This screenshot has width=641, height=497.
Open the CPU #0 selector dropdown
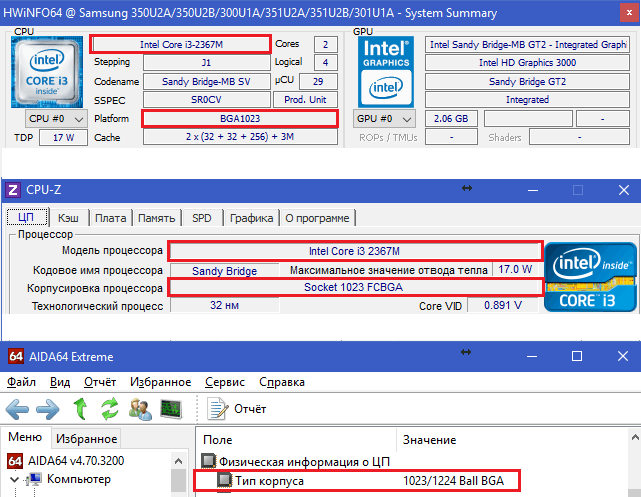pyautogui.click(x=57, y=119)
